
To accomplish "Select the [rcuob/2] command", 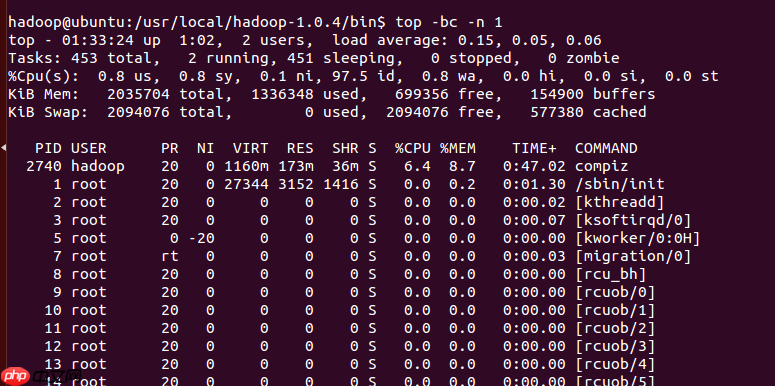I will point(615,328).
